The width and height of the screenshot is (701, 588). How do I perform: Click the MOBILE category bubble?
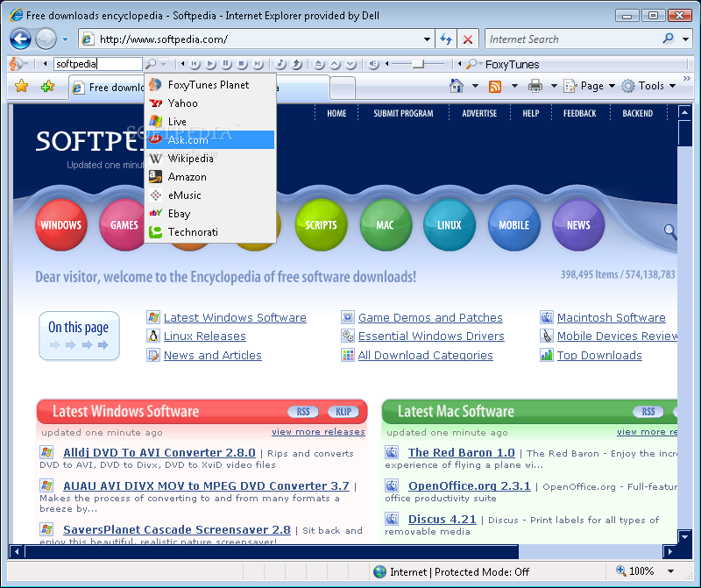[x=514, y=224]
